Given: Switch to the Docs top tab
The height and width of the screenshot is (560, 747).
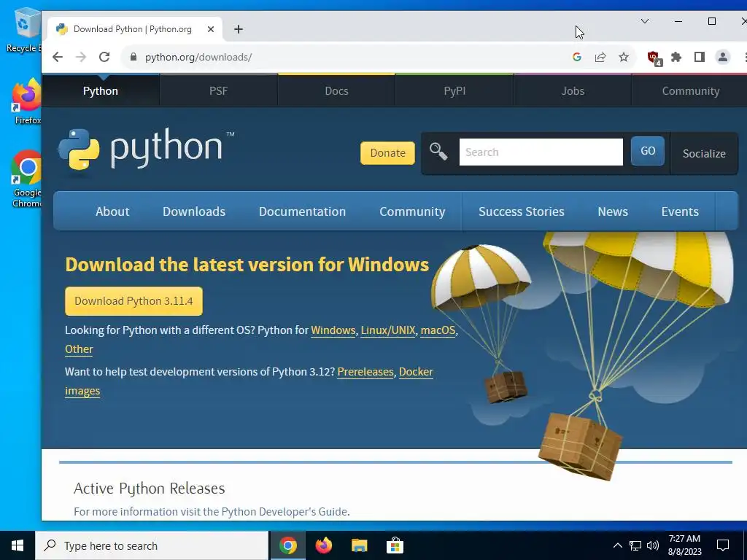Looking at the screenshot, I should [x=337, y=90].
